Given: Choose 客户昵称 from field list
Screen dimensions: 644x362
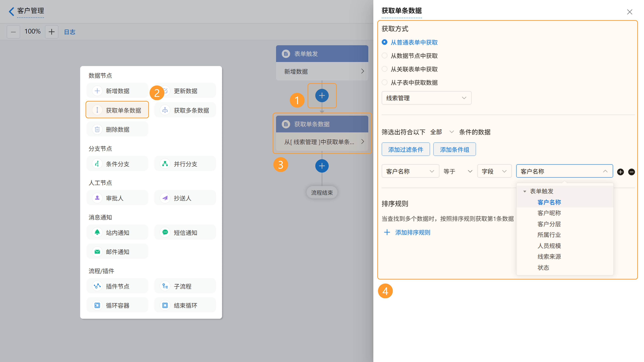Looking at the screenshot, I should coord(549,213).
